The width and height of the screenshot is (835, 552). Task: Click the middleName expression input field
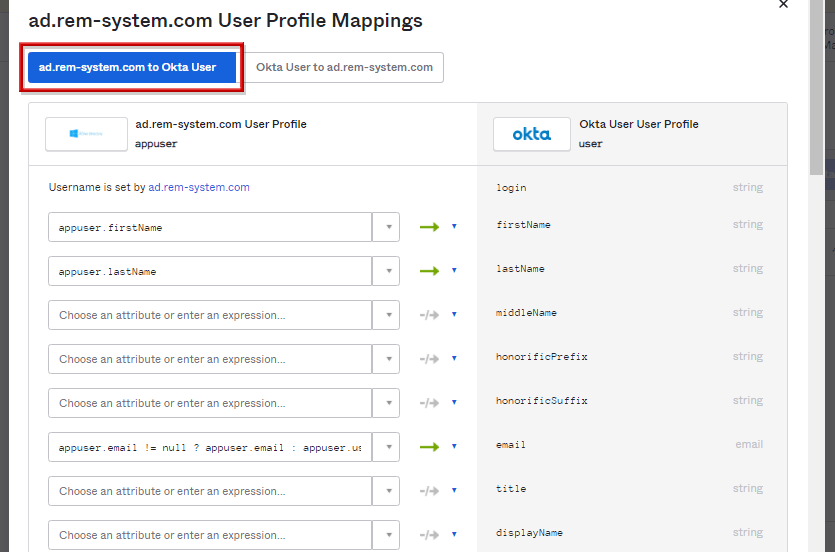pyautogui.click(x=210, y=315)
